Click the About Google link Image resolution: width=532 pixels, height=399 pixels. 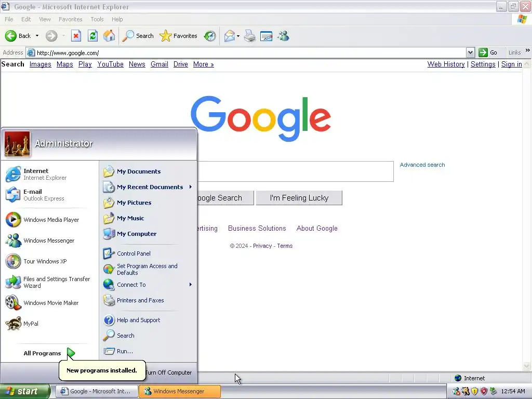click(317, 229)
